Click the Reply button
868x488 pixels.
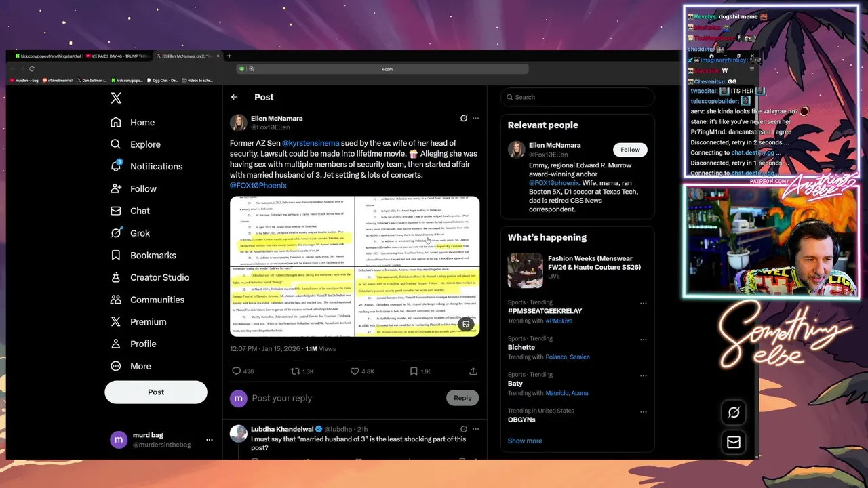462,398
